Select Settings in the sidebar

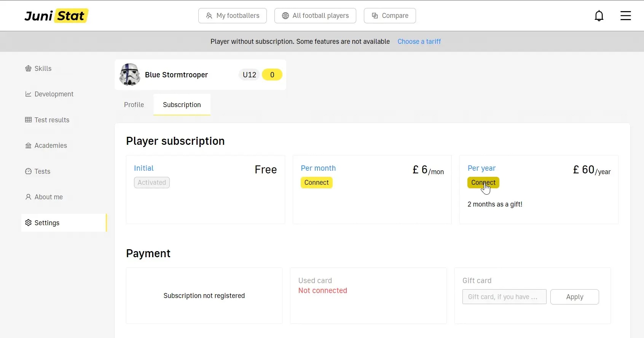click(47, 223)
